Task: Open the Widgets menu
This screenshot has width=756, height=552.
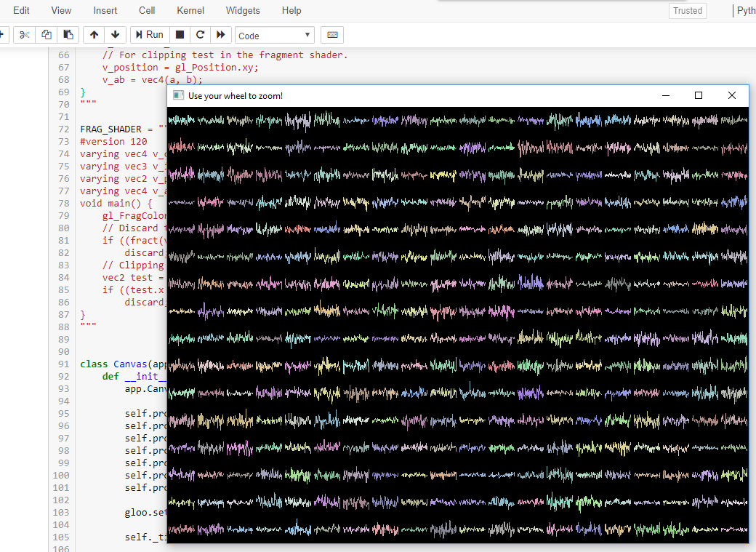Action: pyautogui.click(x=243, y=10)
